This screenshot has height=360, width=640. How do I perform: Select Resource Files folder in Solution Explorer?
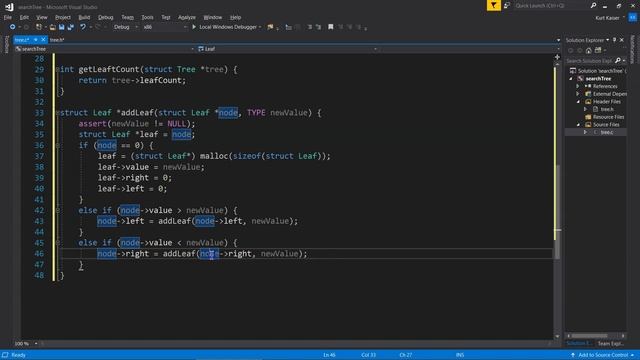(608, 117)
